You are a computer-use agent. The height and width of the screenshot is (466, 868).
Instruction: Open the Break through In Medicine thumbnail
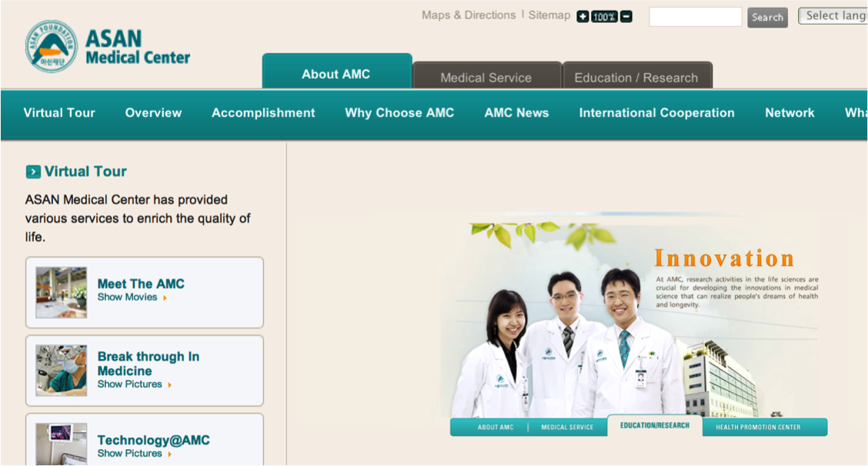point(62,370)
